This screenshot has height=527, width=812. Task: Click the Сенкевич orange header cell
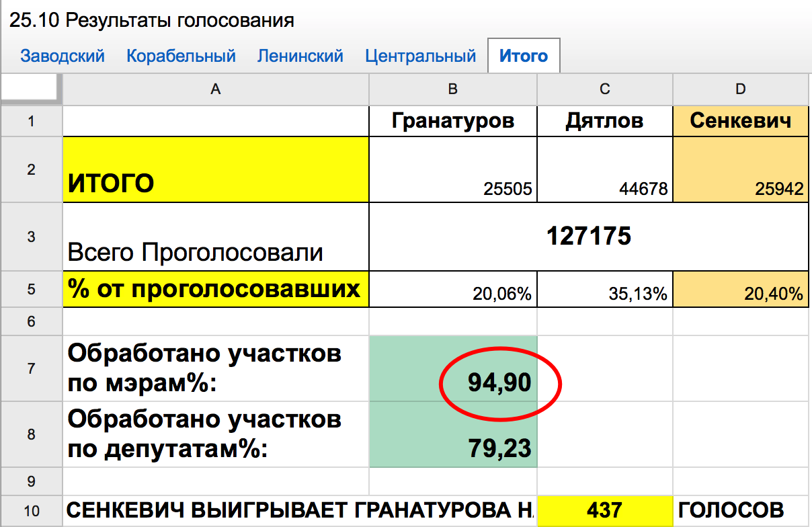pos(740,121)
